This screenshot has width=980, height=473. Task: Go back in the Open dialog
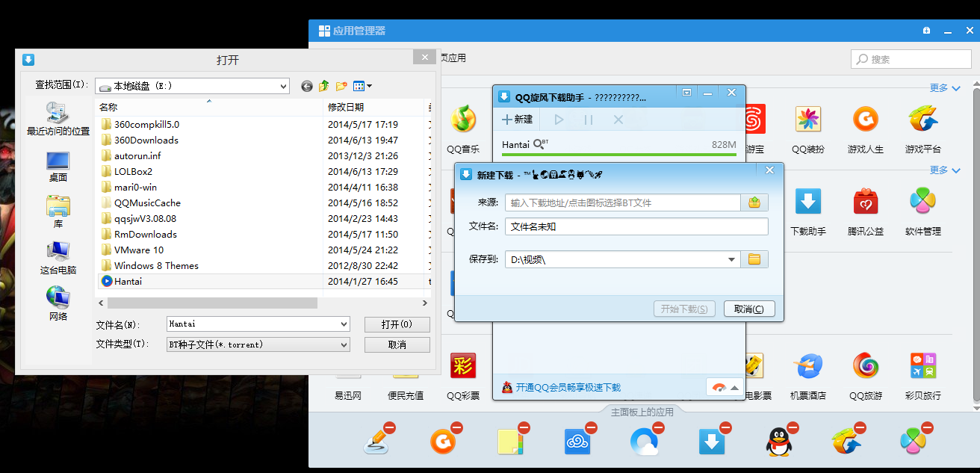(307, 87)
